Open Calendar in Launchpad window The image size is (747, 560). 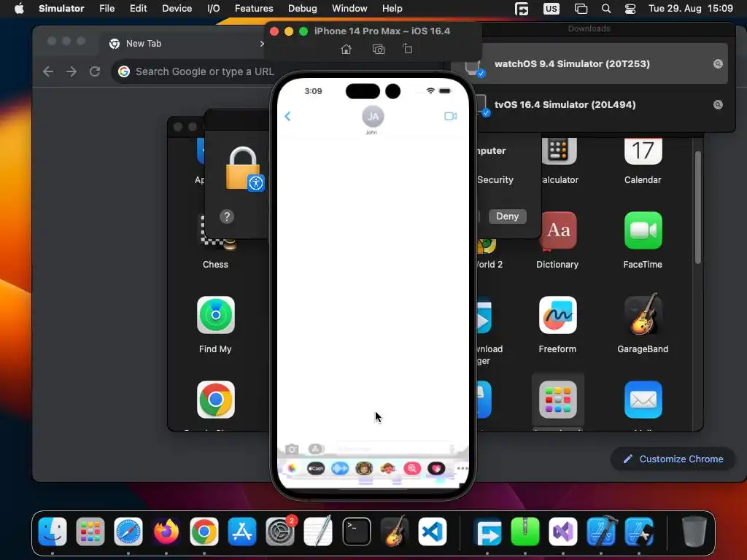click(x=643, y=161)
